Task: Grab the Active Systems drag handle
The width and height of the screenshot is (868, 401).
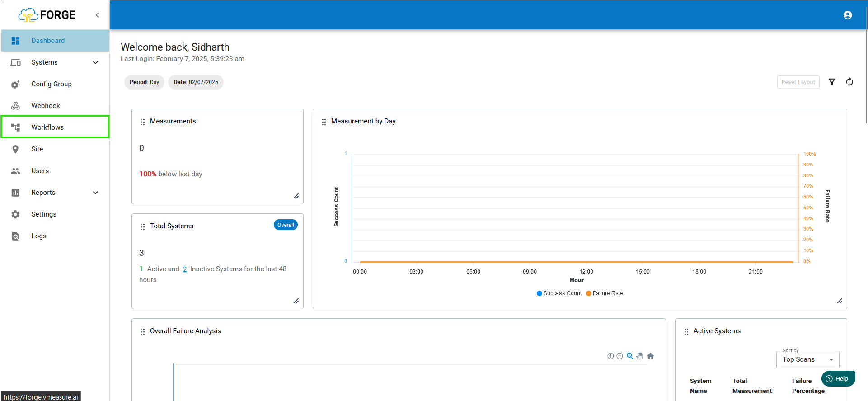Action: click(x=686, y=331)
